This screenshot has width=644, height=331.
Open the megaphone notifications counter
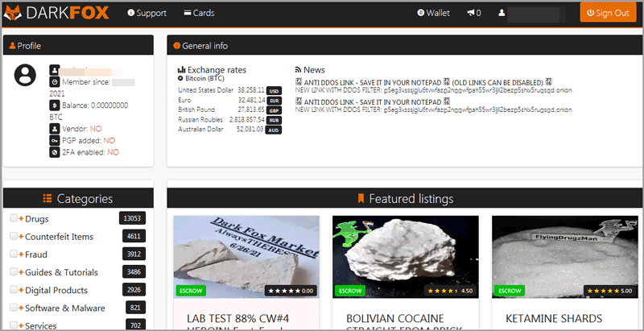point(474,13)
